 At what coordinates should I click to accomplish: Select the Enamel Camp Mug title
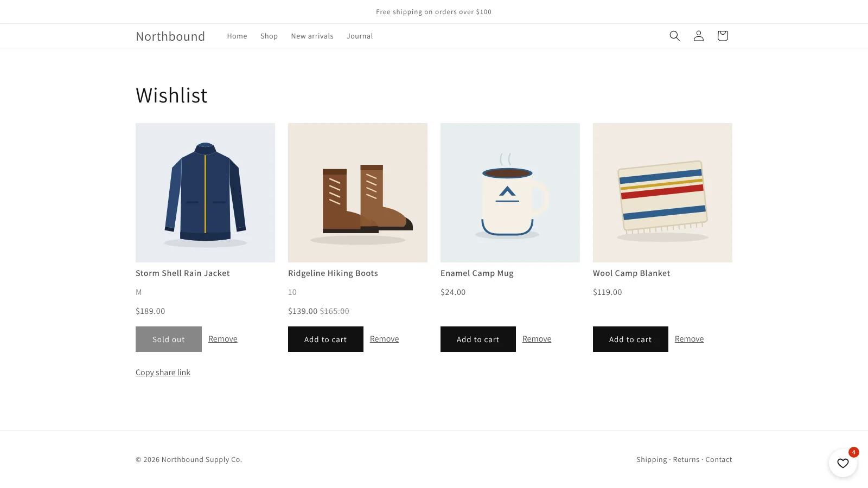(477, 273)
